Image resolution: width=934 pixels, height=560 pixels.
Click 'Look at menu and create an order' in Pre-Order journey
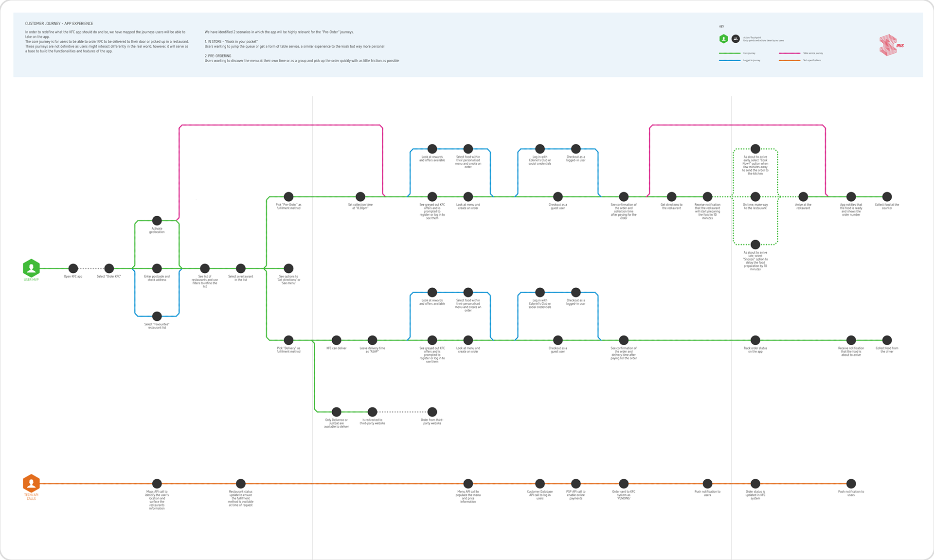[468, 197]
